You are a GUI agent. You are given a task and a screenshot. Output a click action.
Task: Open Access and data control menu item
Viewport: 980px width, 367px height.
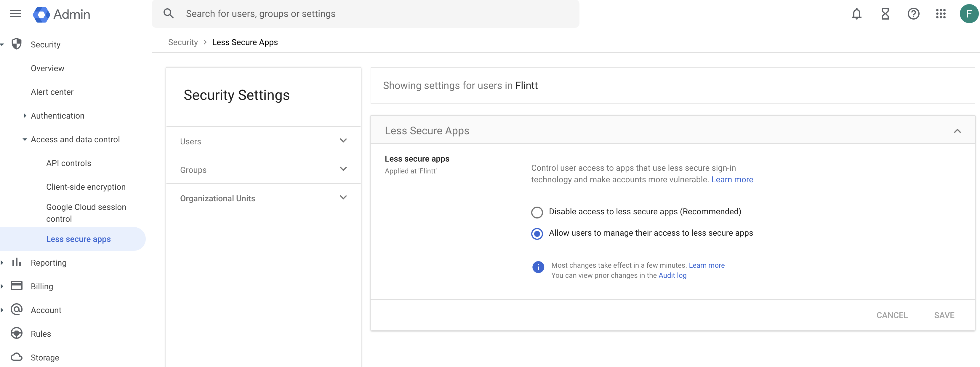click(75, 139)
